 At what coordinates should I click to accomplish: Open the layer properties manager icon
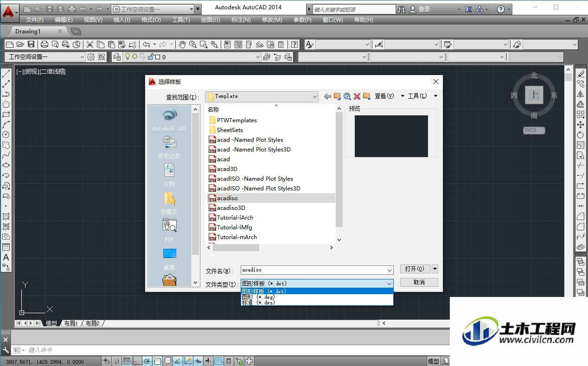116,57
